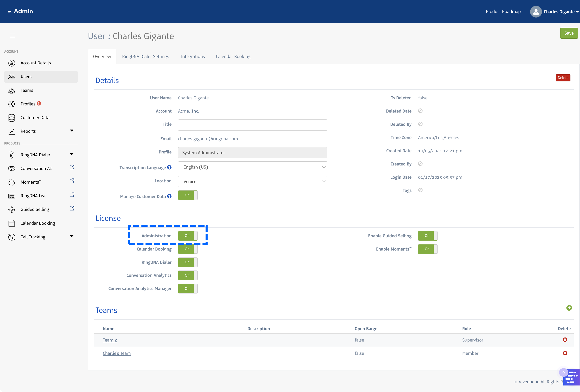Open the RingDNA Dialer Settings tab
Viewport: 580px width, 392px height.
click(146, 56)
